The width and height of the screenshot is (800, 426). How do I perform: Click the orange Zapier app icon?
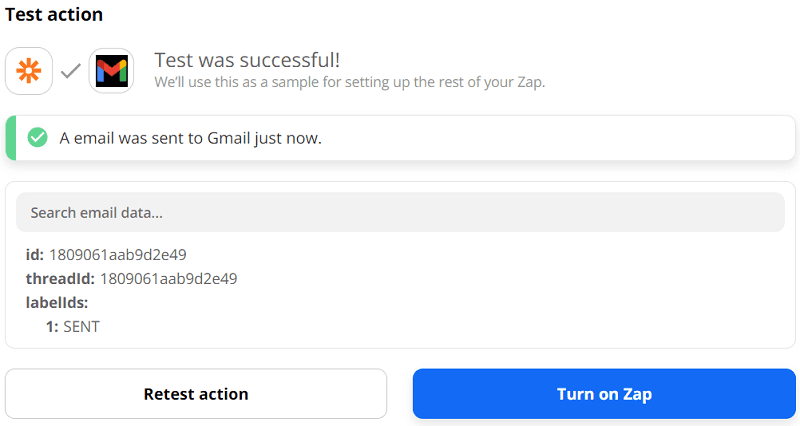[29, 71]
